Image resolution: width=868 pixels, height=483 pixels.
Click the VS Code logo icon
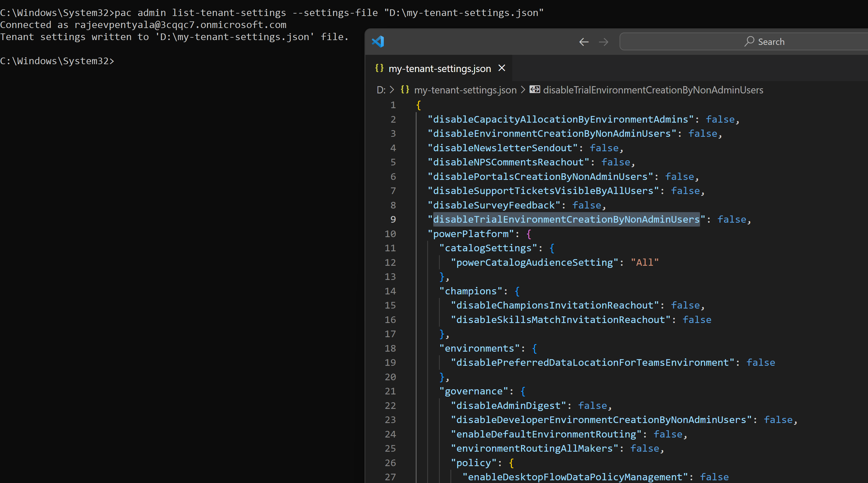(x=378, y=41)
